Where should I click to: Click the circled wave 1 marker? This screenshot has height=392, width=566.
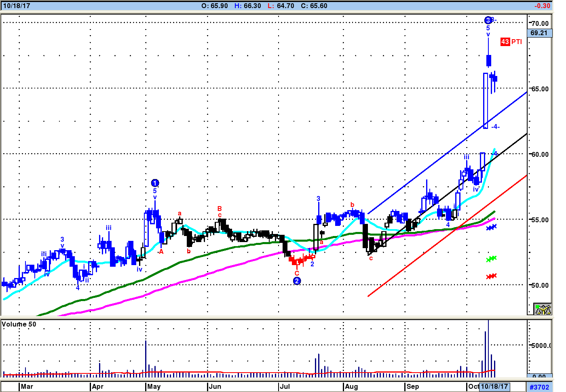tap(155, 183)
